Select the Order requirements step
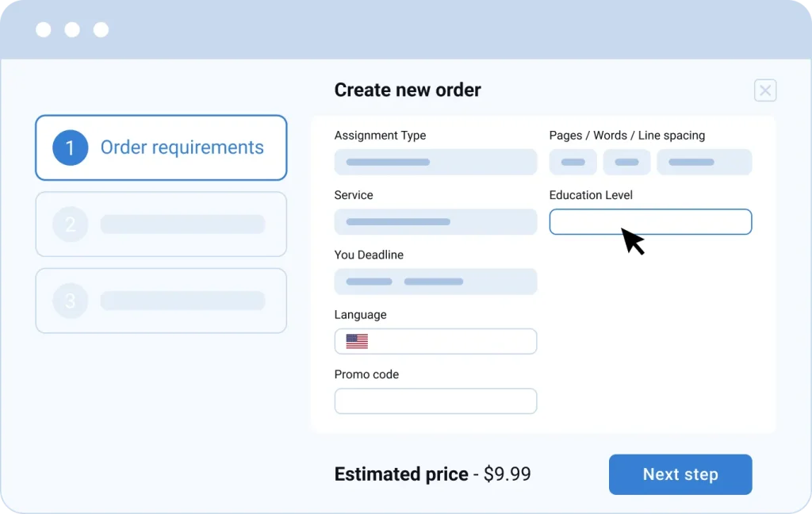This screenshot has height=514, width=812. point(161,148)
